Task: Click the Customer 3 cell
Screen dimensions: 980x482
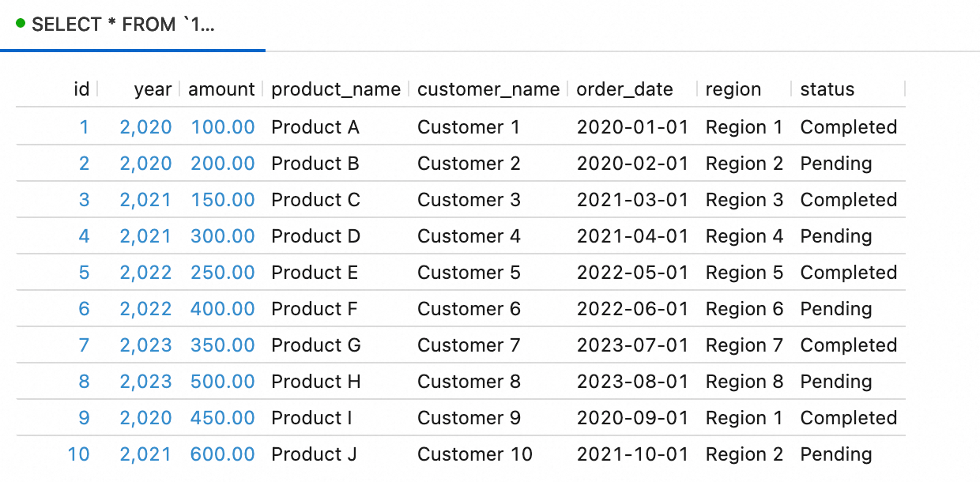Action: coord(469,200)
